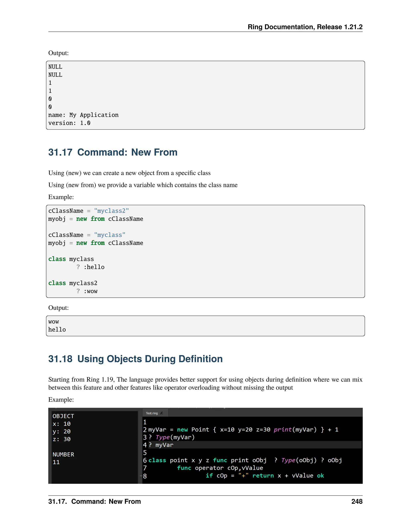The width and height of the screenshot is (411, 532).
Task: Click the footer text '31.17. Command: New From'
Action: click(95, 501)
